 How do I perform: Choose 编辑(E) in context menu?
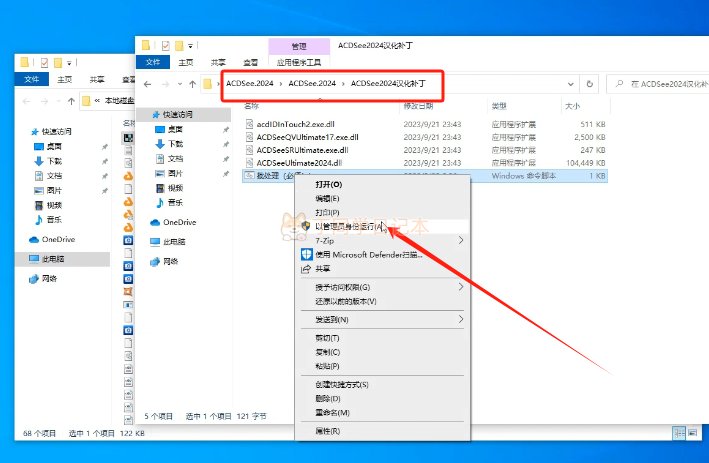[383, 198]
